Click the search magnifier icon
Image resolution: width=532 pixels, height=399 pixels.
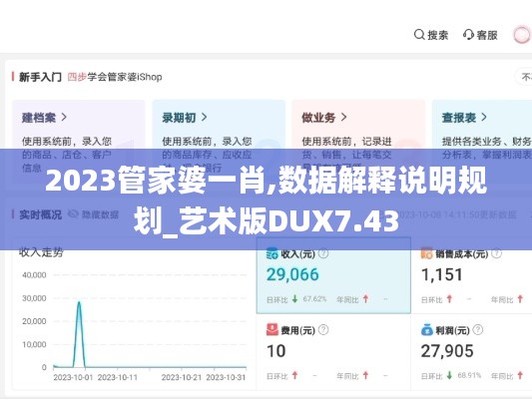click(x=419, y=35)
